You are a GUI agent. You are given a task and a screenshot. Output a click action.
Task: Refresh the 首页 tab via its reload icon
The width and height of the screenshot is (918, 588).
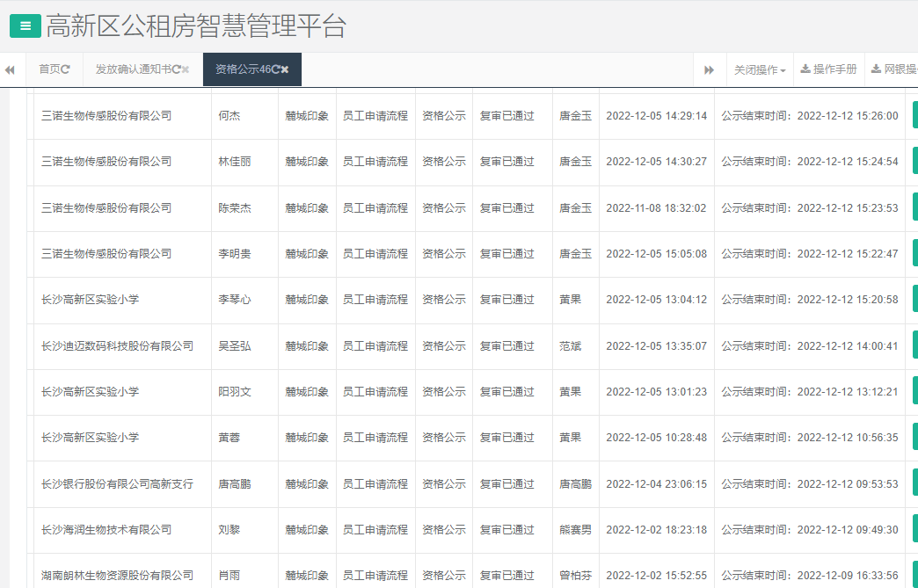coord(68,69)
